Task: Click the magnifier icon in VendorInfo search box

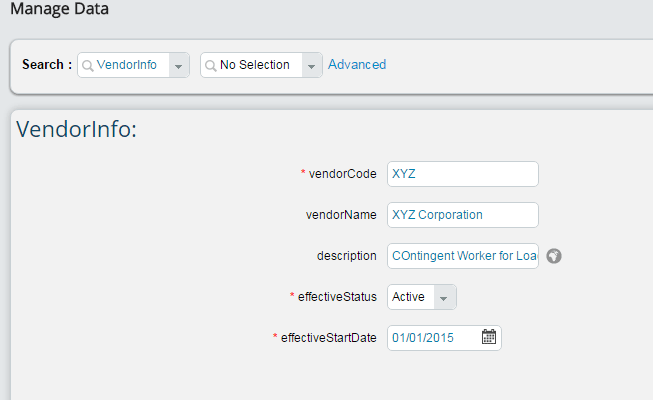Action: pos(88,65)
